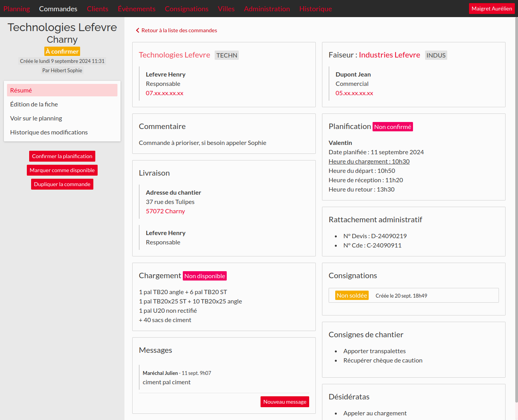The height and width of the screenshot is (420, 518).
Task: Open the Industries Lefevre supplier link
Action: pos(389,55)
